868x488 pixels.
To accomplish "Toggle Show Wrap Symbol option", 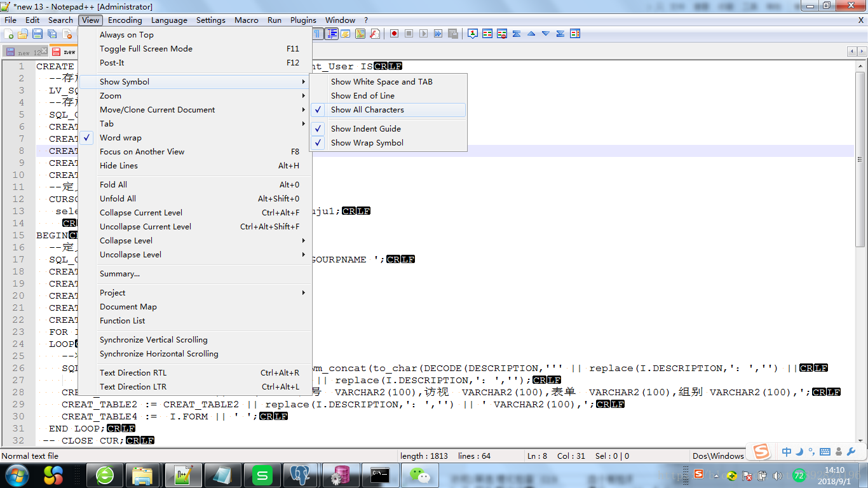I will pos(388,142).
